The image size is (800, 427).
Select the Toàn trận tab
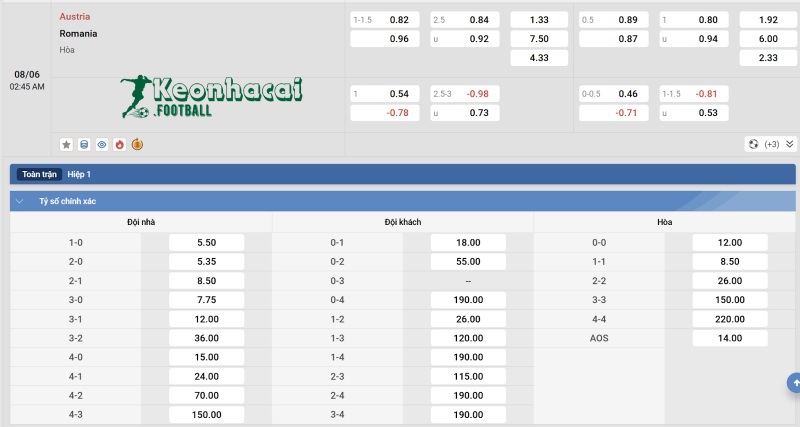point(40,174)
